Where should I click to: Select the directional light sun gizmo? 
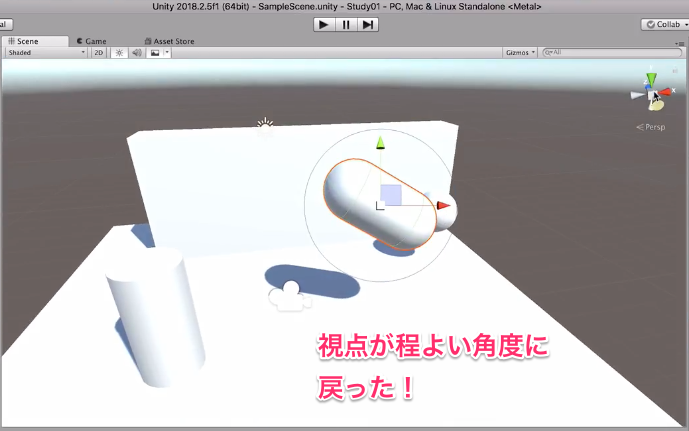(265, 126)
